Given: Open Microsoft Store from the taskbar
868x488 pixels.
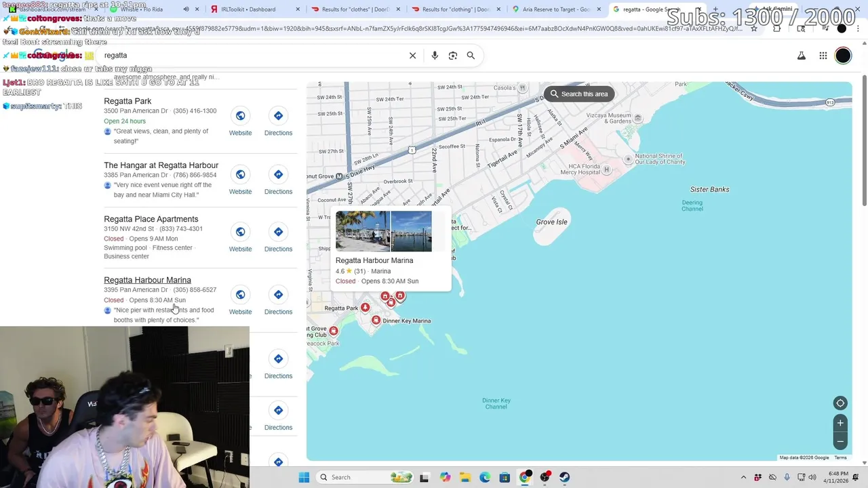Looking at the screenshot, I should point(505,477).
